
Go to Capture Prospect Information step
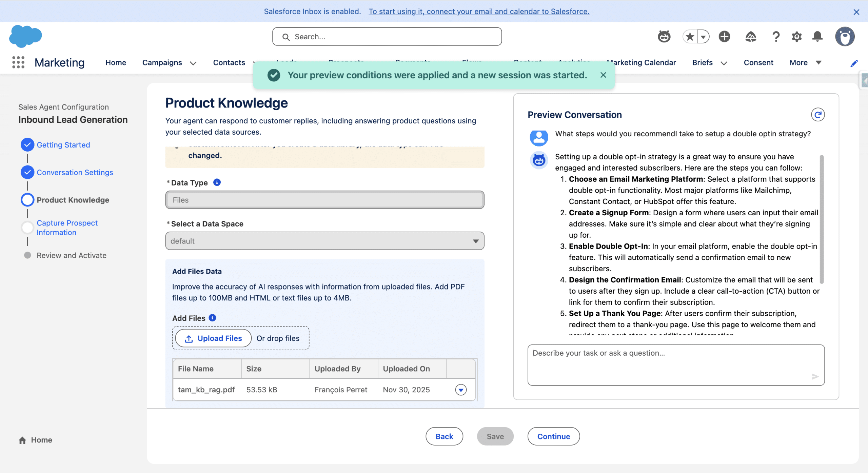pyautogui.click(x=67, y=228)
